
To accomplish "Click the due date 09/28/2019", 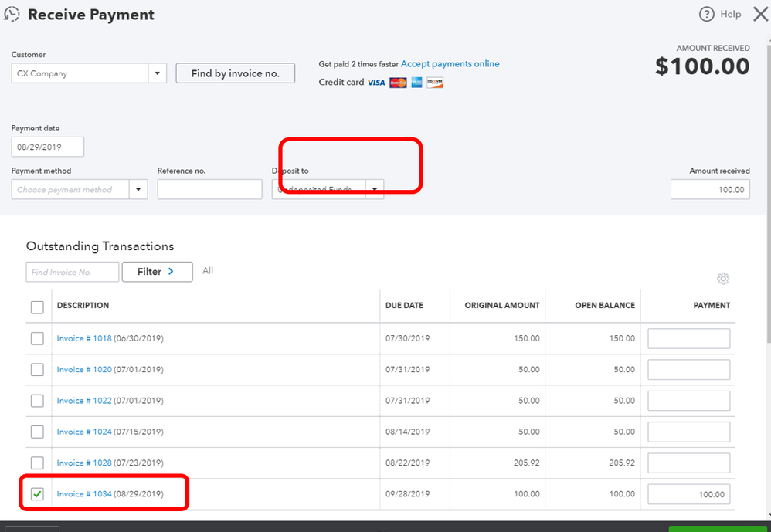I will pos(408,493).
